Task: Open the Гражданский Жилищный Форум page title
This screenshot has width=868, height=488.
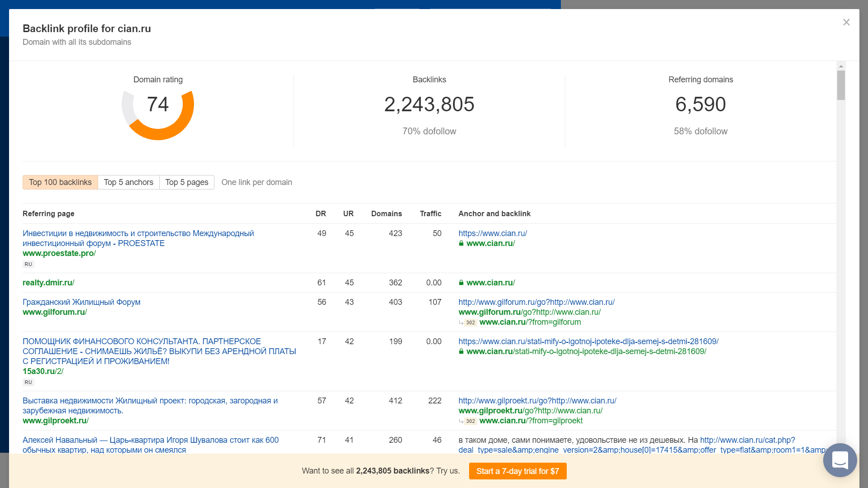Action: (x=81, y=302)
